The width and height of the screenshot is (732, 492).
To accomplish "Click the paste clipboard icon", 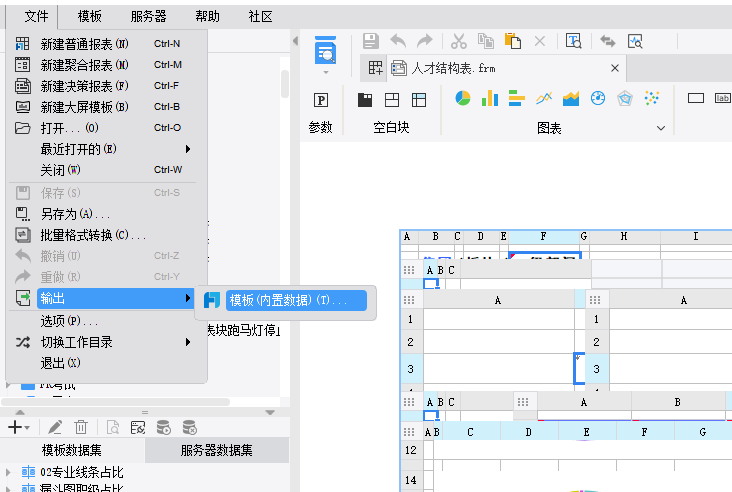I will (513, 41).
